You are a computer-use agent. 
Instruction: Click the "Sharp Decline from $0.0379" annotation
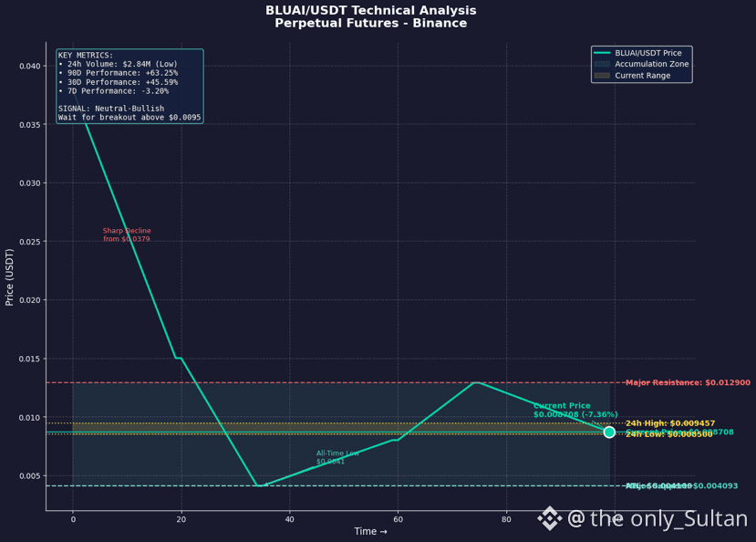click(x=127, y=235)
